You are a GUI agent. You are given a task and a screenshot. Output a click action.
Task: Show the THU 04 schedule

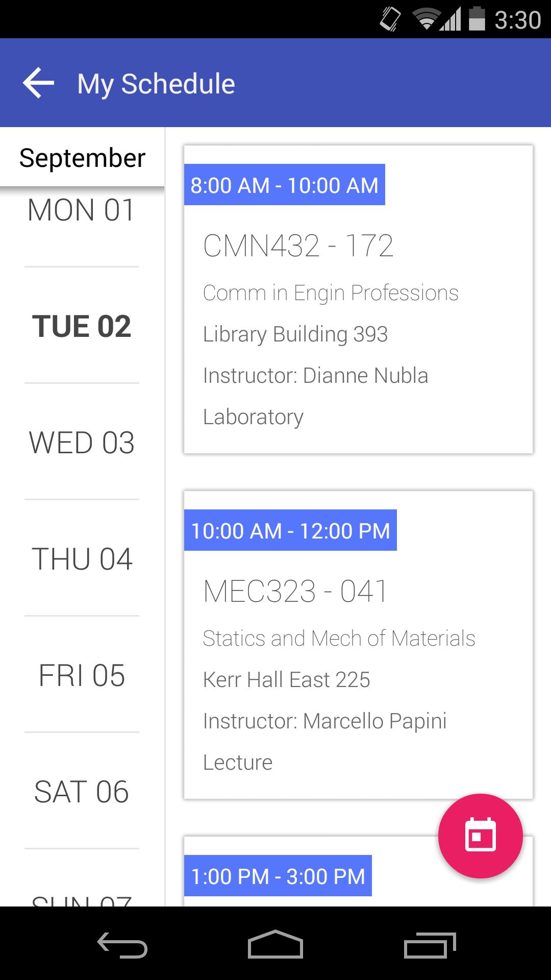(x=82, y=559)
